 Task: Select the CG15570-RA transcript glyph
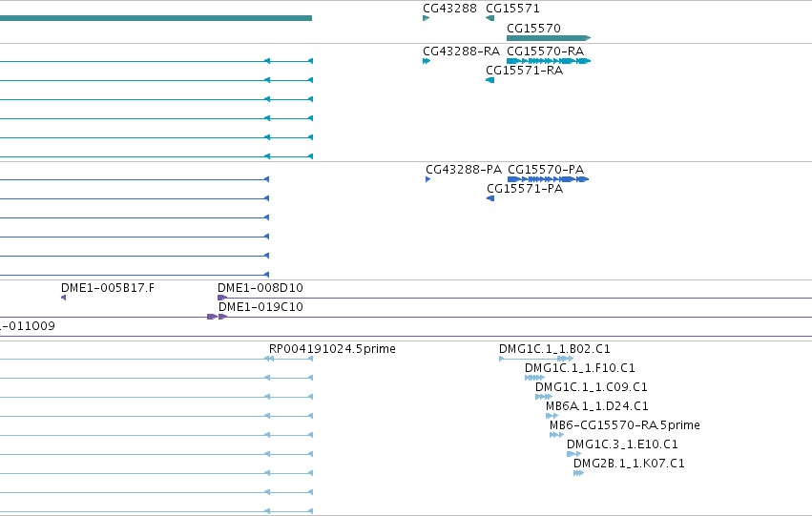point(549,61)
